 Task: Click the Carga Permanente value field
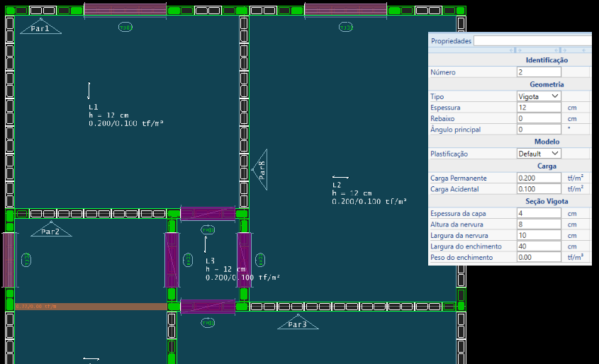tap(539, 178)
